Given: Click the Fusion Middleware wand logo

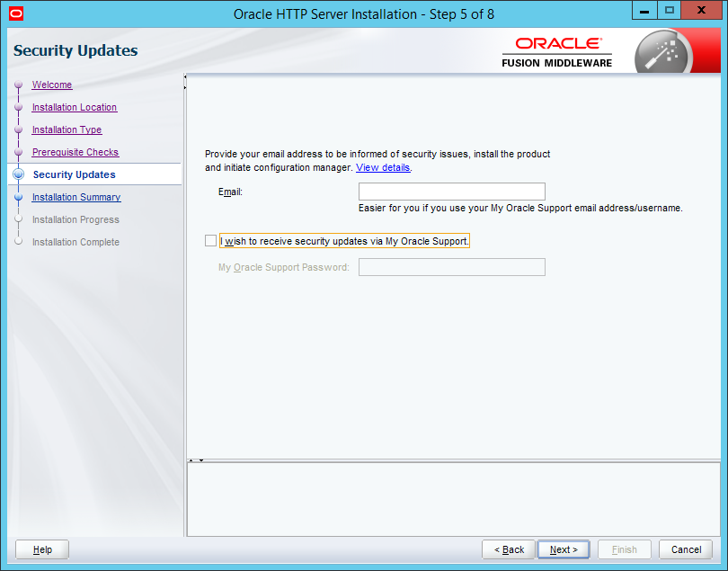Looking at the screenshot, I should coord(661,54).
